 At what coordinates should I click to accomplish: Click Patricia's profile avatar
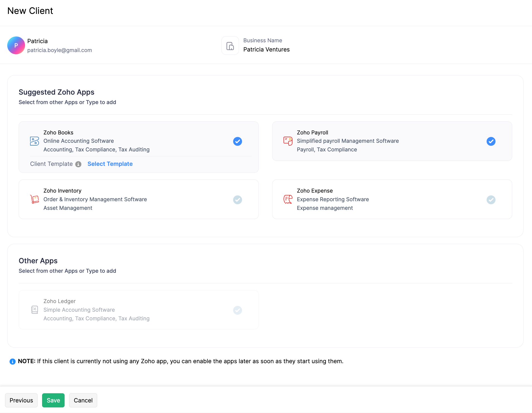coord(16,45)
